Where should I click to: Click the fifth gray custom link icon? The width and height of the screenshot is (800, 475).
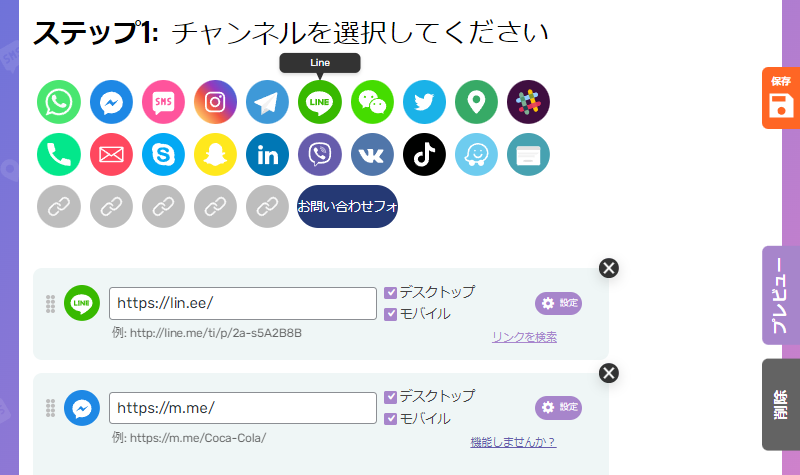click(x=267, y=207)
